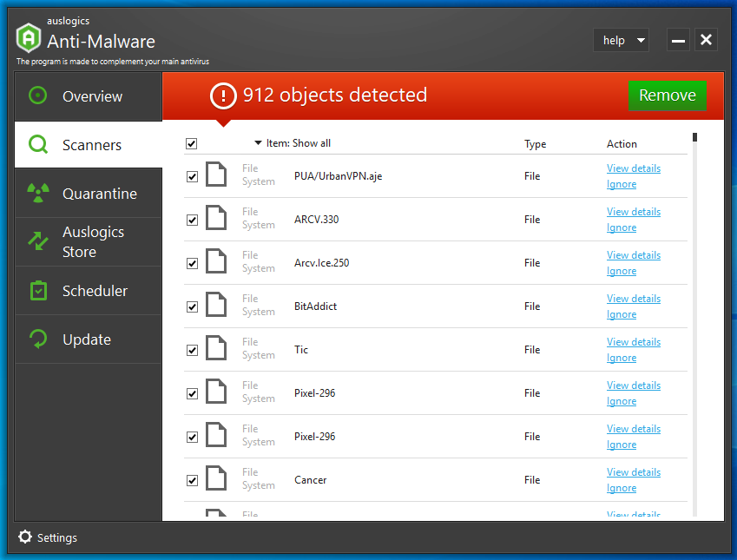This screenshot has height=560, width=737.
Task: Click the orange exclamation detection icon
Action: [x=223, y=96]
